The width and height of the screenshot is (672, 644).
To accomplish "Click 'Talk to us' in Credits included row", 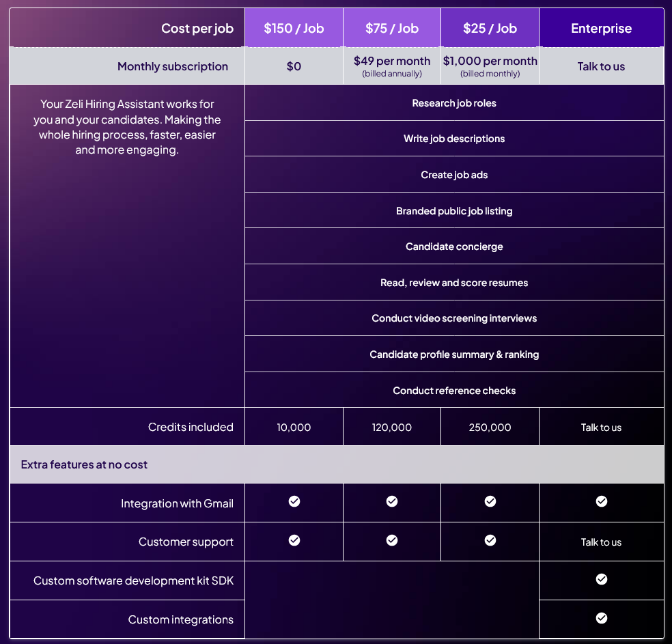I will pyautogui.click(x=601, y=428).
